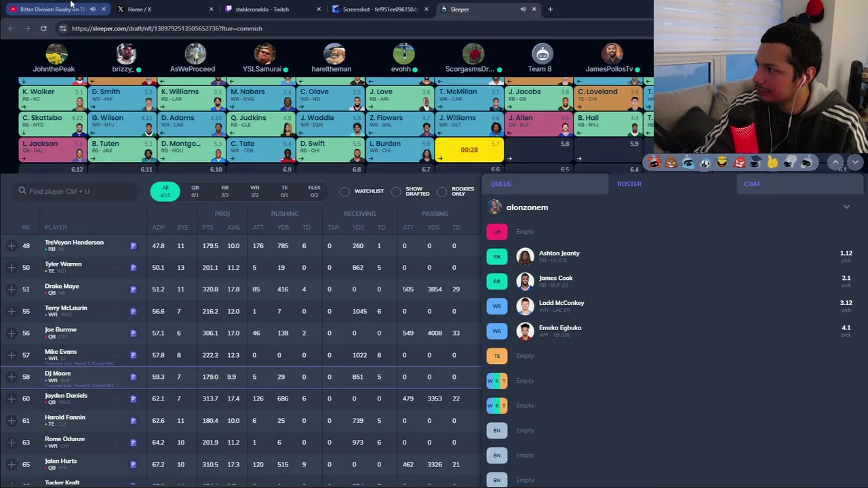Viewport: 868px width, 488px height.
Task: Filter the player list by TE
Action: coord(284,192)
